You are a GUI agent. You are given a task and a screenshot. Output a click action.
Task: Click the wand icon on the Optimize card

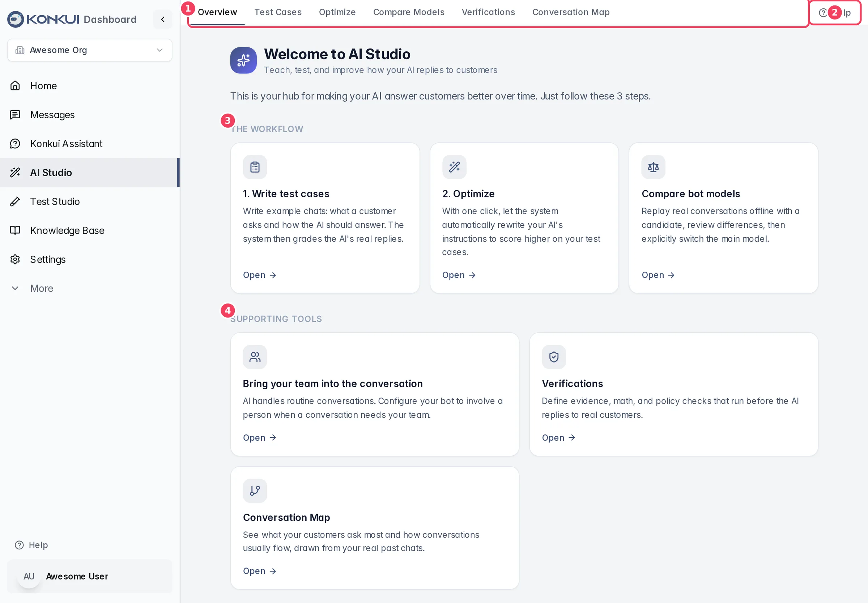pyautogui.click(x=454, y=167)
